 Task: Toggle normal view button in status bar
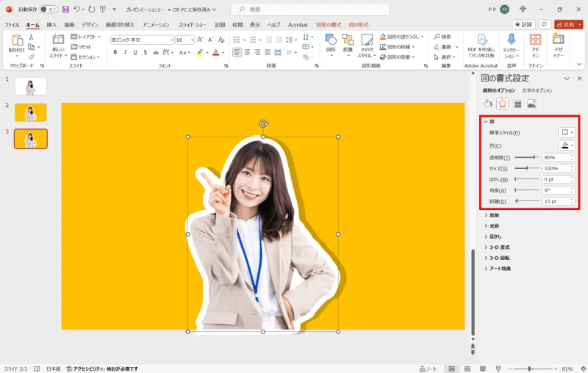(451, 369)
